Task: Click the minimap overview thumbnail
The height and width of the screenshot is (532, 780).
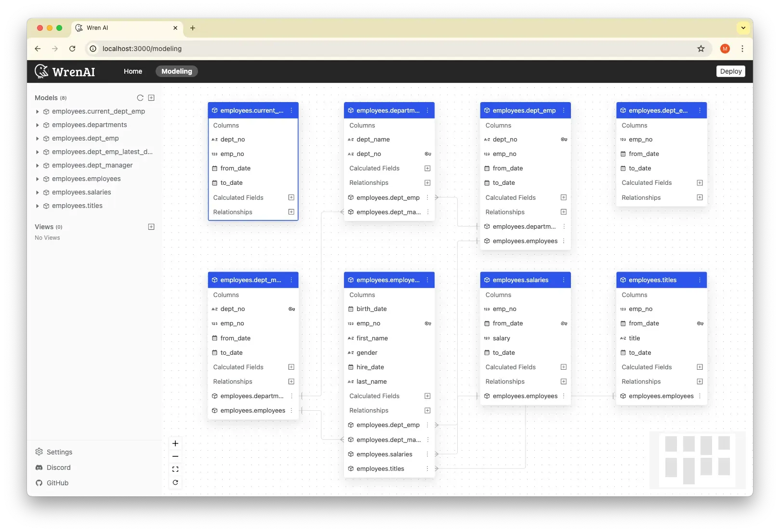Action: (x=697, y=460)
